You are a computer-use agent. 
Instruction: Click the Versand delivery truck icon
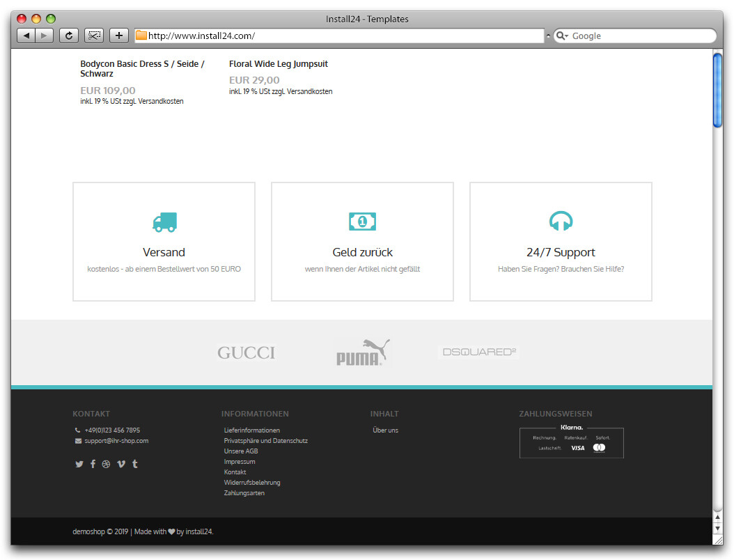164,222
